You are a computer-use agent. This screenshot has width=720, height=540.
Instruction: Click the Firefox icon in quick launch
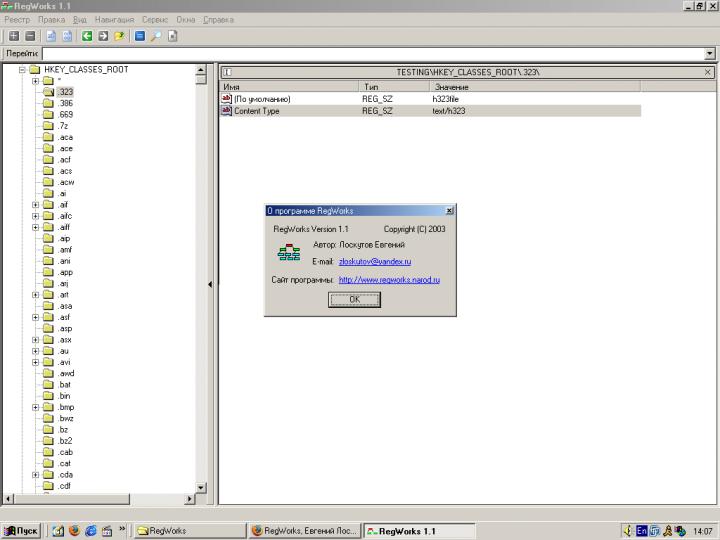coord(73,531)
